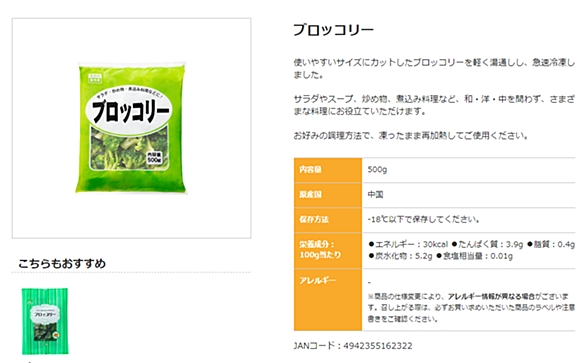
Task: Click the small brand logo on package
Action: [x=95, y=78]
